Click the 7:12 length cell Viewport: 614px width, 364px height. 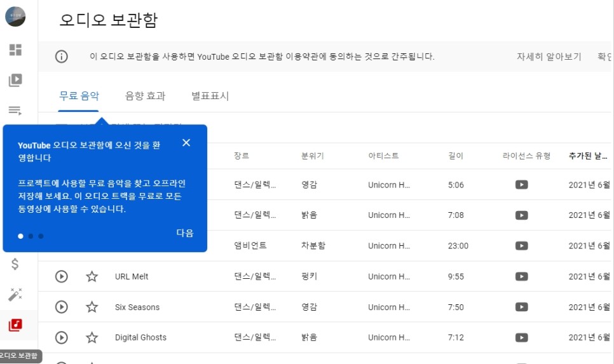click(456, 337)
